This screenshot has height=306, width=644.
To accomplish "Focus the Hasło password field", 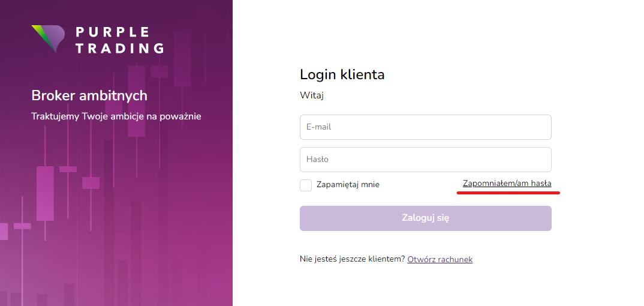I will (426, 160).
